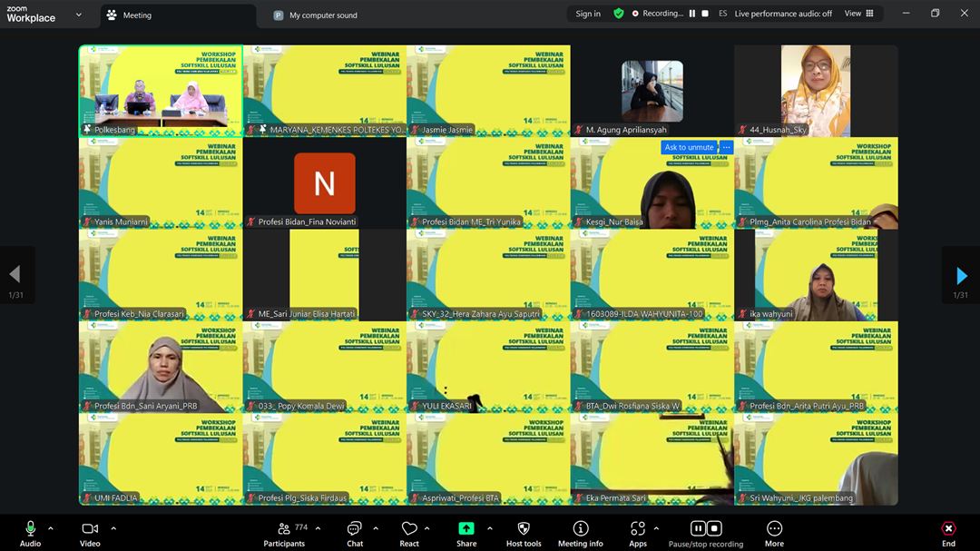The width and height of the screenshot is (980, 551).
Task: Open the Participants panel
Action: (x=284, y=529)
